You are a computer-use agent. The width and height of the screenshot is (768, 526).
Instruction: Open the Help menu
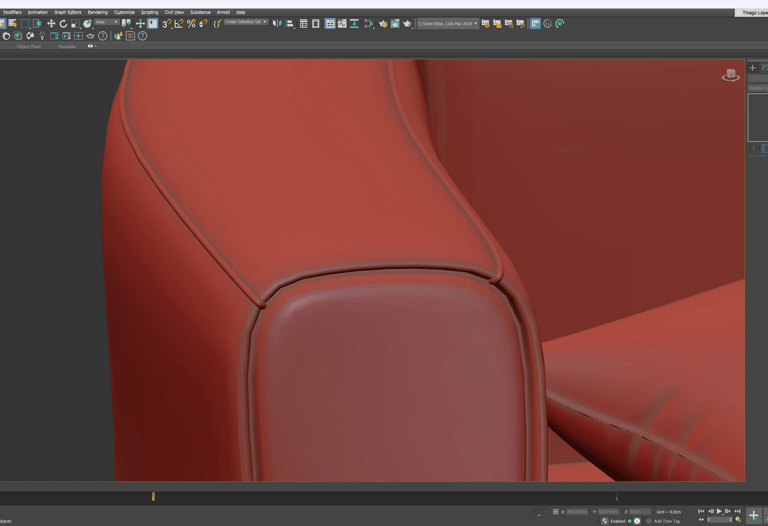tap(240, 12)
